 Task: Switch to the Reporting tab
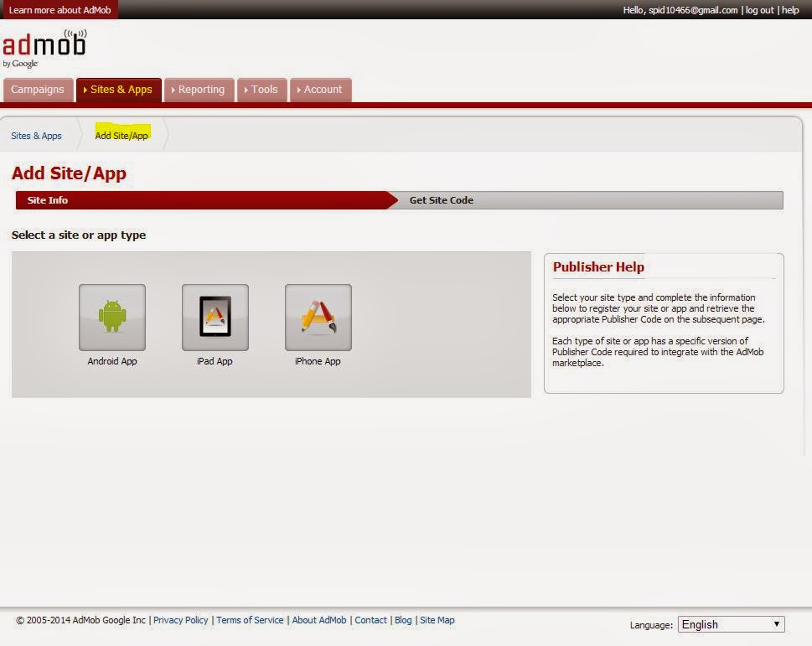[199, 90]
